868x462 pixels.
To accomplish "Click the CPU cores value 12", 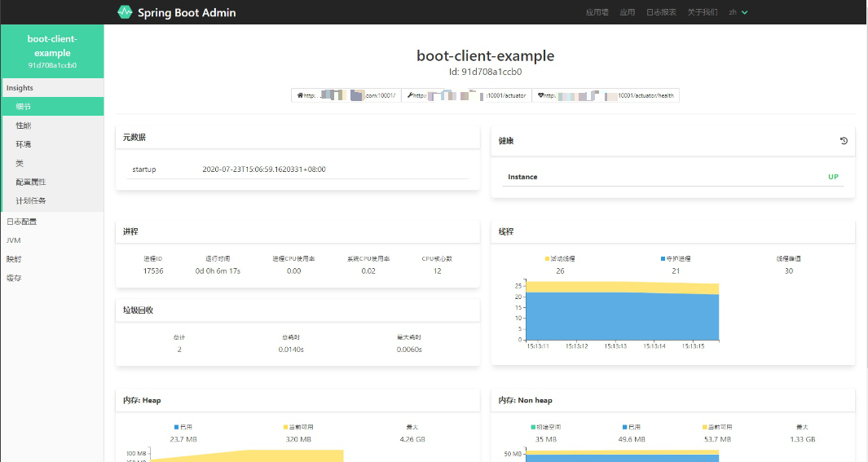I will click(x=438, y=271).
